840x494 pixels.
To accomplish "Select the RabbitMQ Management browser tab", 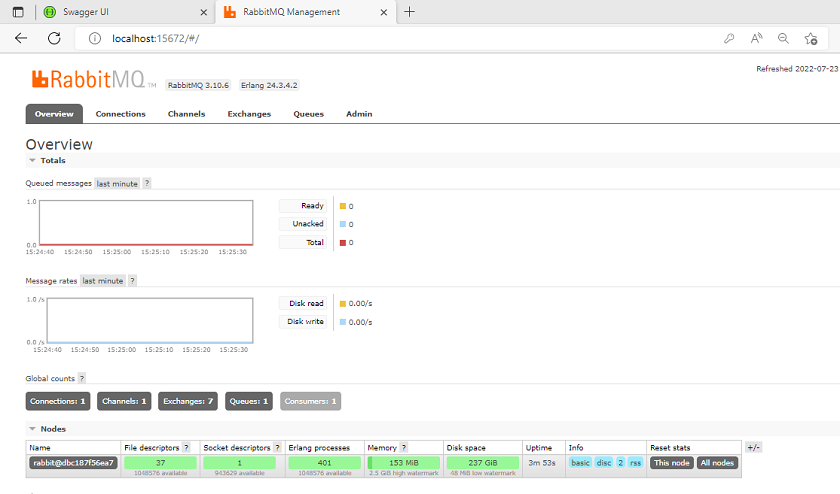I will 305,12.
